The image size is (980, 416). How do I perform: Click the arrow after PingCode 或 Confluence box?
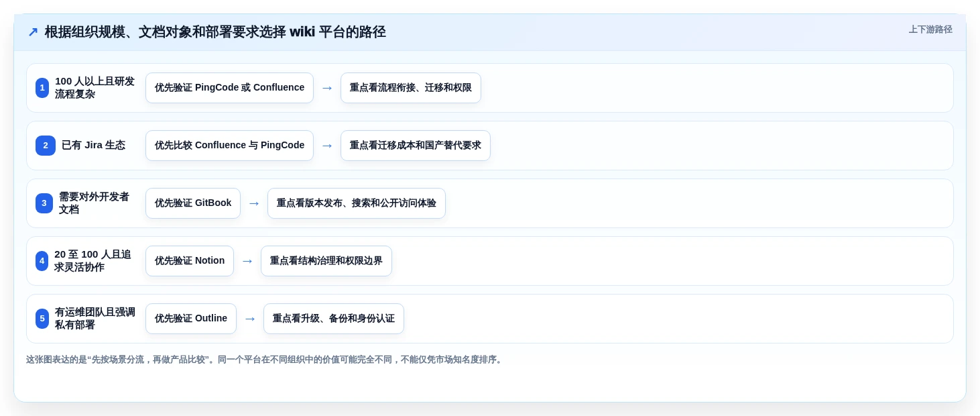point(327,88)
